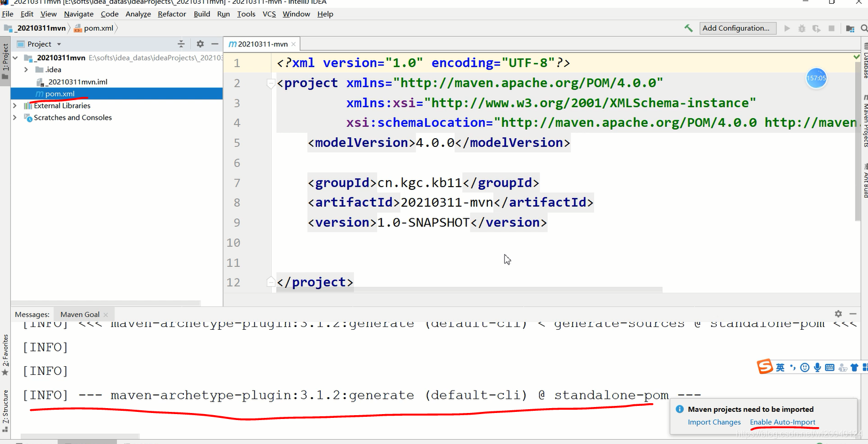
Task: Click the fold marker at closing project tag
Action: [x=270, y=282]
